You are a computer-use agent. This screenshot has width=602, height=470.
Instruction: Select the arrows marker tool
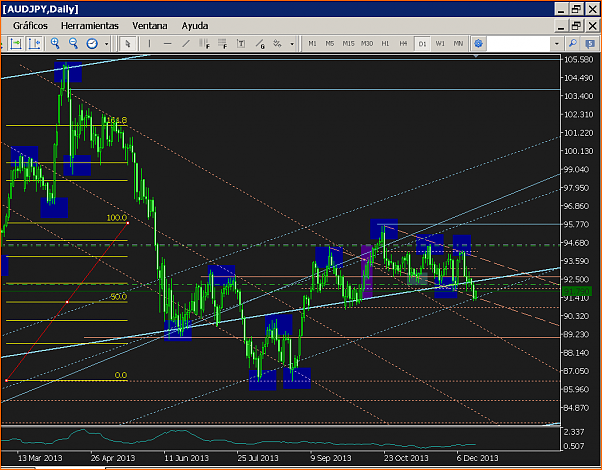click(278, 44)
